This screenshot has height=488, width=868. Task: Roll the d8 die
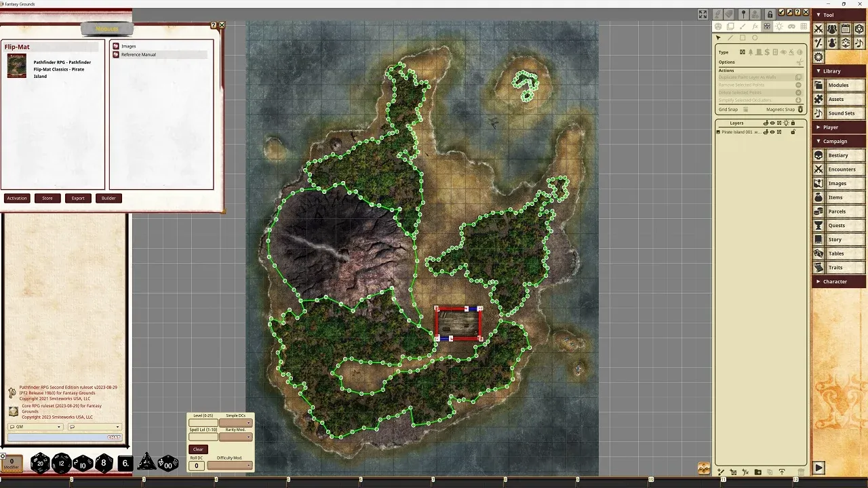(x=104, y=463)
